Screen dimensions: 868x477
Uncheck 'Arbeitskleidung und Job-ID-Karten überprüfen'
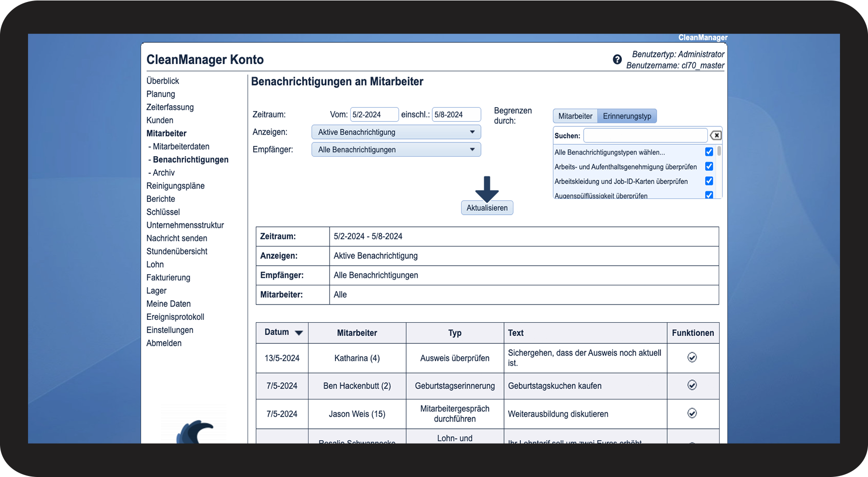[709, 181]
